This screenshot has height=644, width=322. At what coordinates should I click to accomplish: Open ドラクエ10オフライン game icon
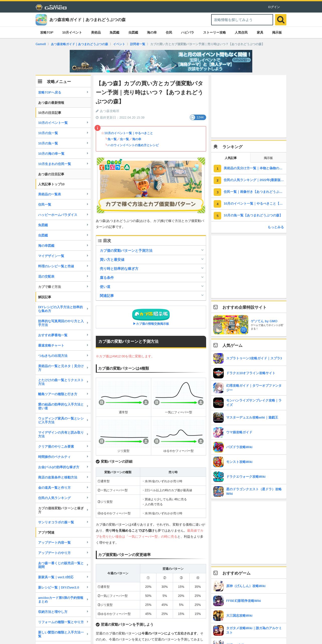coord(218,373)
